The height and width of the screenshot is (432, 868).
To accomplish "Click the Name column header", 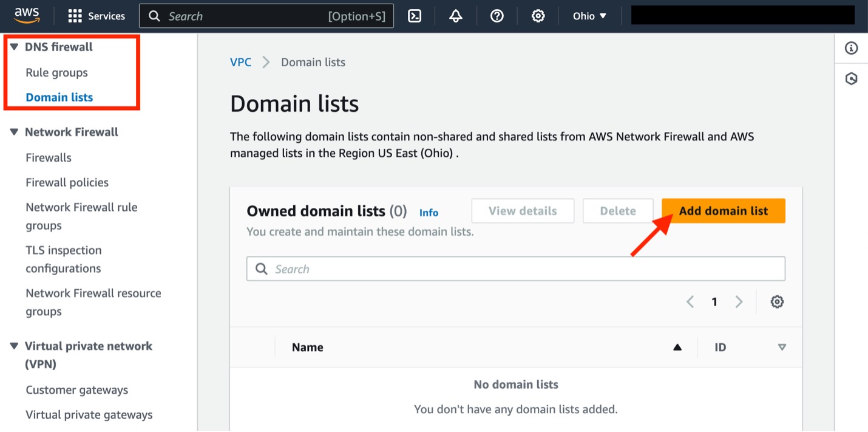I will coord(308,348).
